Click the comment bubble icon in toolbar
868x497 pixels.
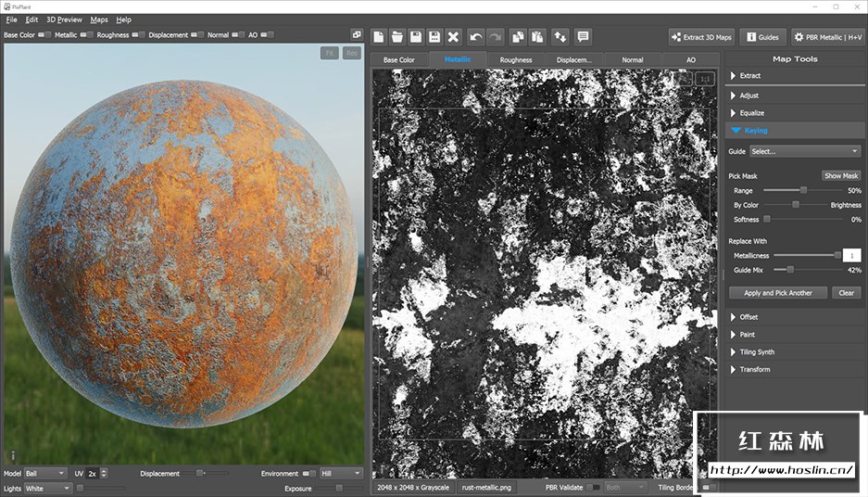pyautogui.click(x=583, y=37)
